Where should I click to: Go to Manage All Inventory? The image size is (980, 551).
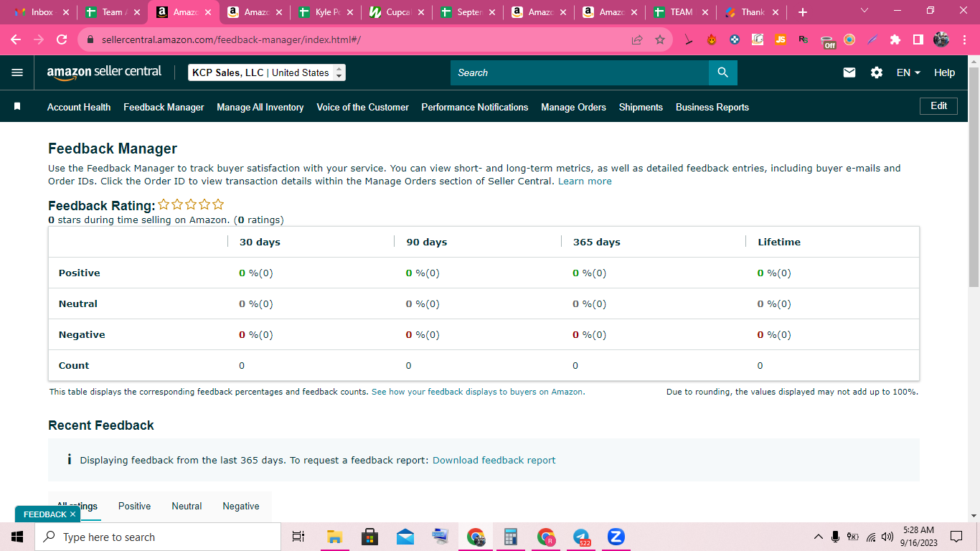click(x=260, y=107)
